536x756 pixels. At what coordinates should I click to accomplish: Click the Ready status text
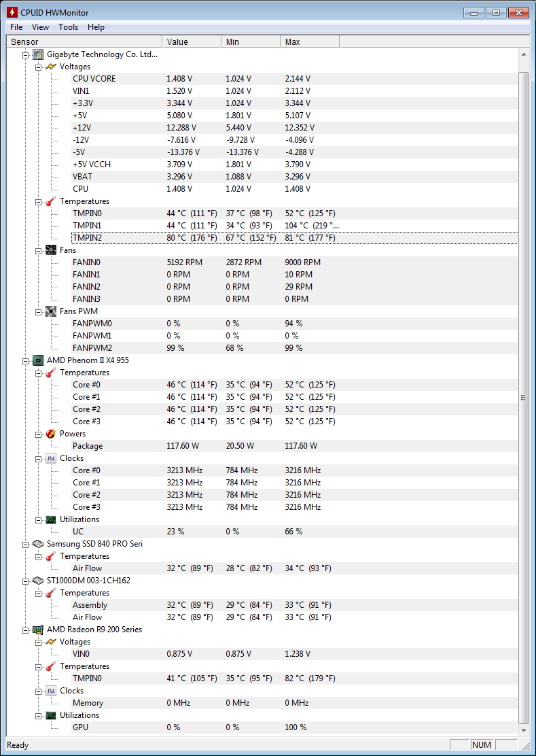[18, 745]
